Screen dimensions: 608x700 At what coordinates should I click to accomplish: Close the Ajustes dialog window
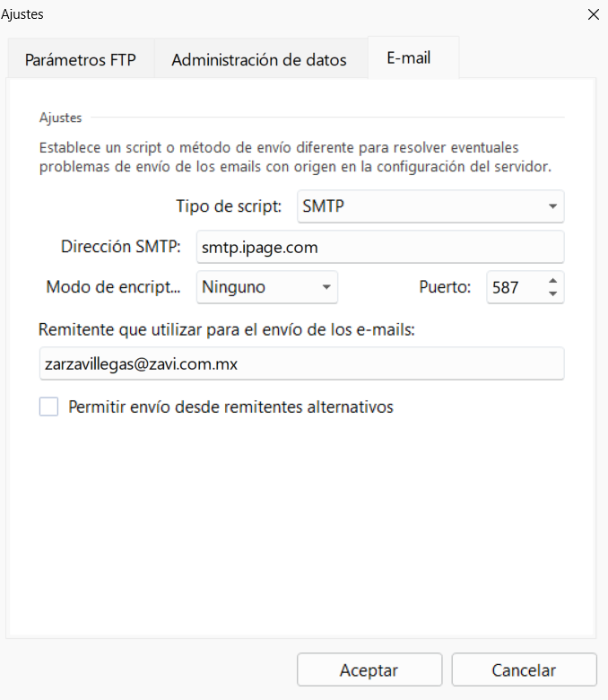click(x=592, y=14)
